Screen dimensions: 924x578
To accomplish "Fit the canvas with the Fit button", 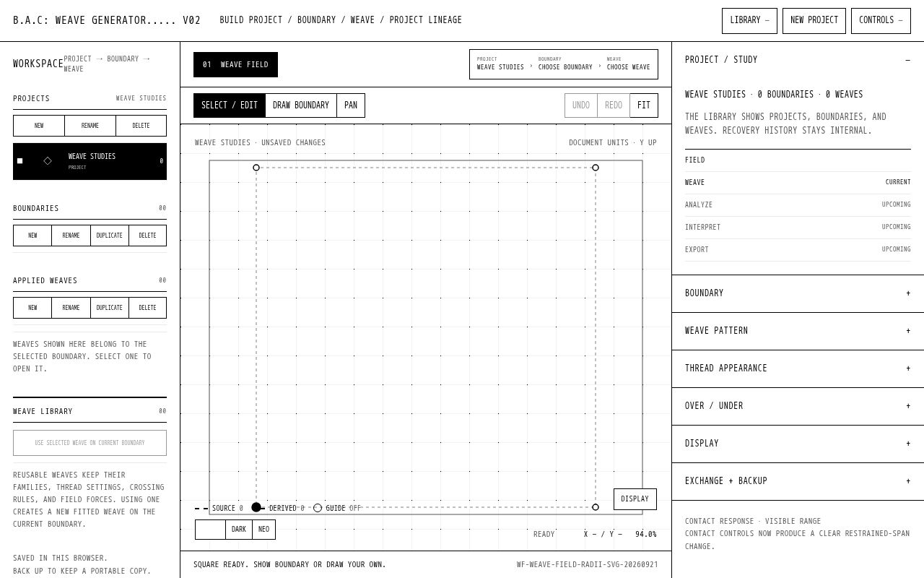I will [644, 105].
